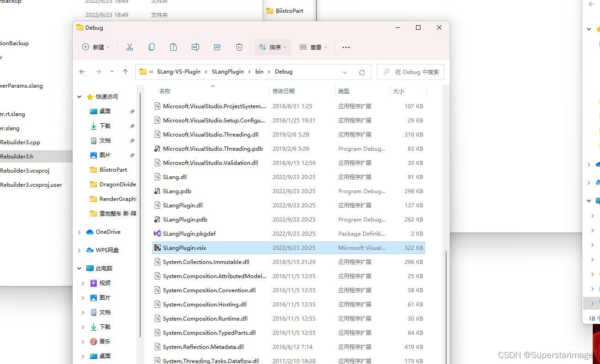
Task: Rename the selected file via the Rename icon
Action: pyautogui.click(x=195, y=47)
